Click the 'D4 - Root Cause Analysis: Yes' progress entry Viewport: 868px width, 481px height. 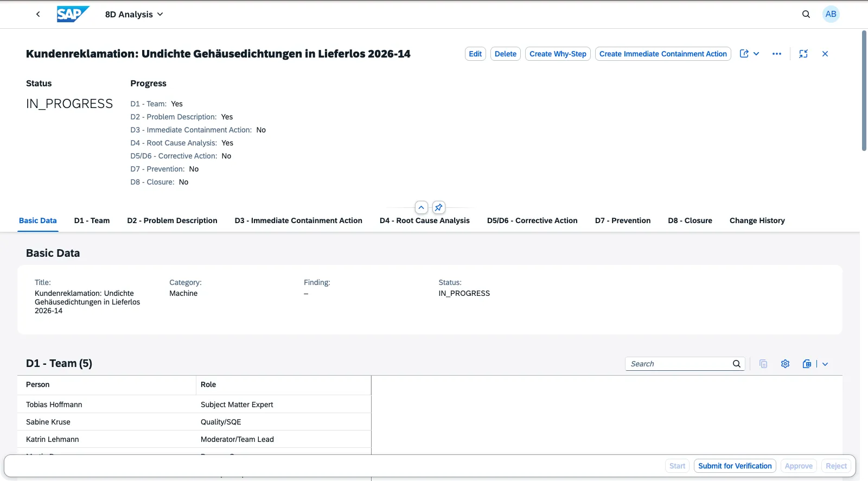click(182, 143)
